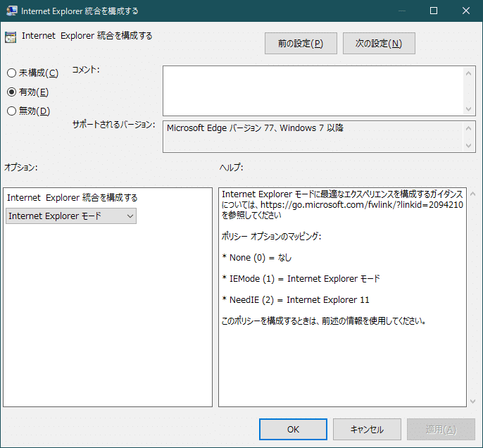Viewport: 483px width, 448px height.
Task: Click the オプション label
Action: point(21,168)
